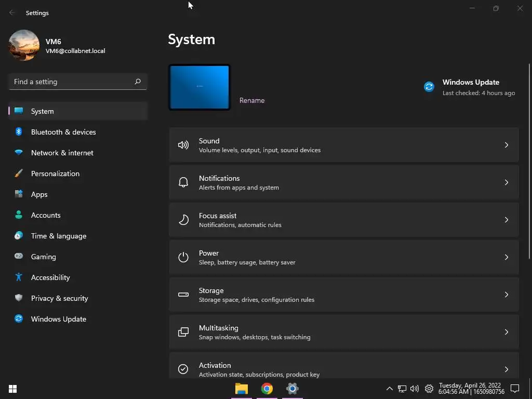Click the Storage drive icon
Viewport: 532px width, 399px height.
click(183, 295)
